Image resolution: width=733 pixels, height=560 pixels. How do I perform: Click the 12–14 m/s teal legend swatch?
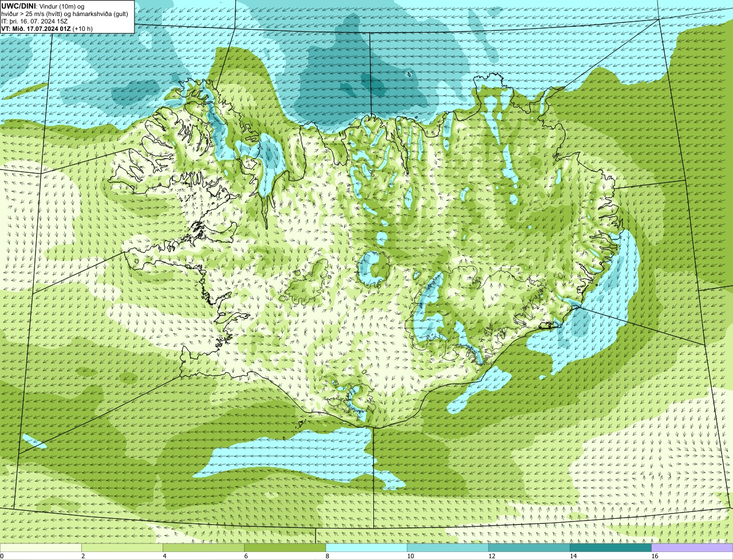click(529, 548)
